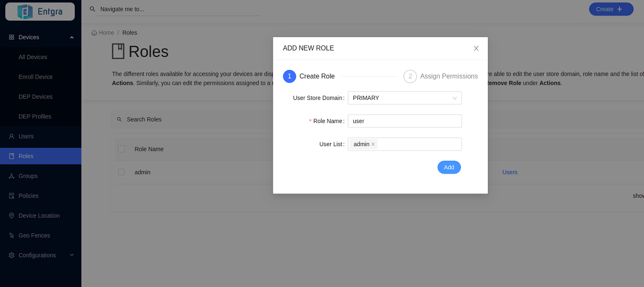Click the Home icon in breadcrumb
The height and width of the screenshot is (287, 644).
click(94, 33)
